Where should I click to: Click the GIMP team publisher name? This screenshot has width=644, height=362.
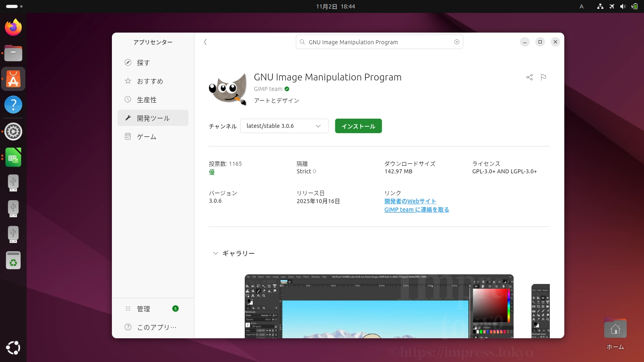click(268, 89)
